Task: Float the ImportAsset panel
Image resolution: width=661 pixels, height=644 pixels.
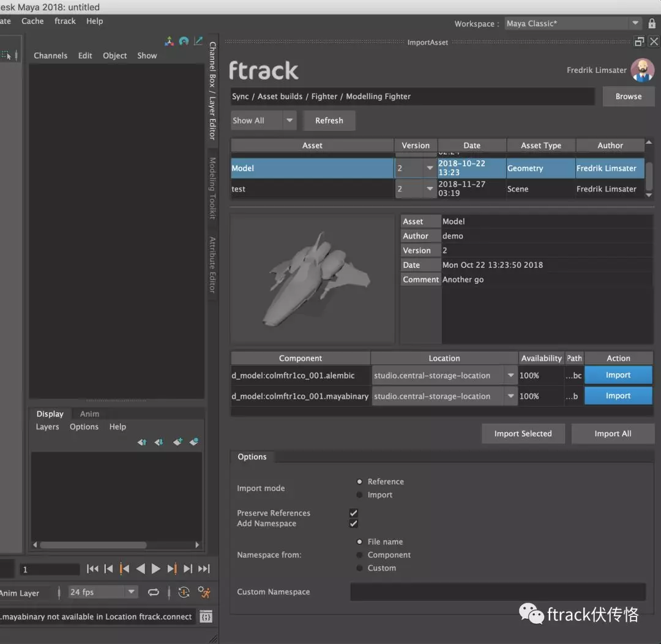Action: 640,41
